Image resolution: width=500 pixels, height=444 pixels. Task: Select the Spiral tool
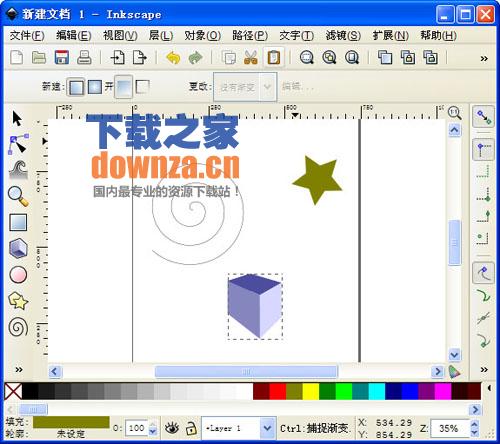(x=18, y=327)
